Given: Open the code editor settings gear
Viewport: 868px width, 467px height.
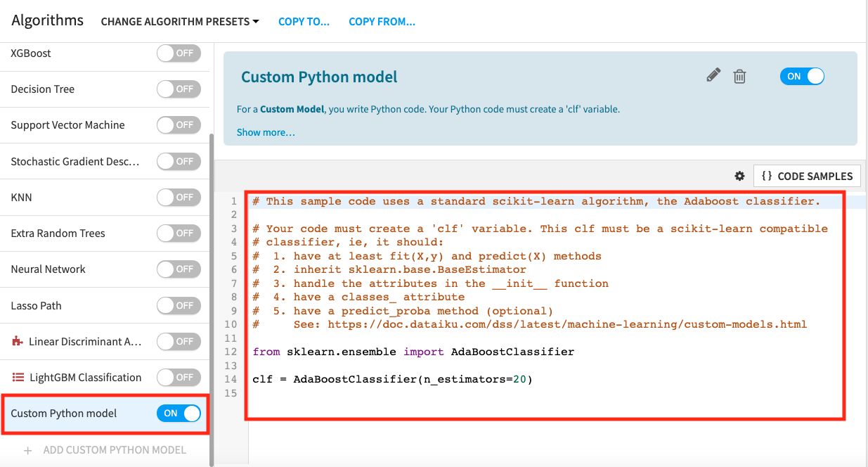Looking at the screenshot, I should [x=739, y=177].
